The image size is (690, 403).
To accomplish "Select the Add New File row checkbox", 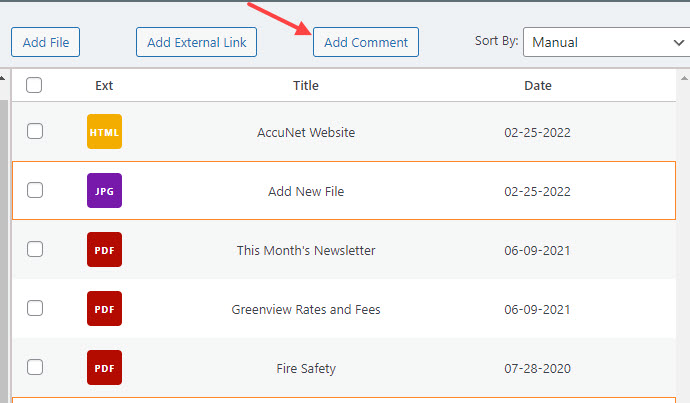I will coord(35,190).
